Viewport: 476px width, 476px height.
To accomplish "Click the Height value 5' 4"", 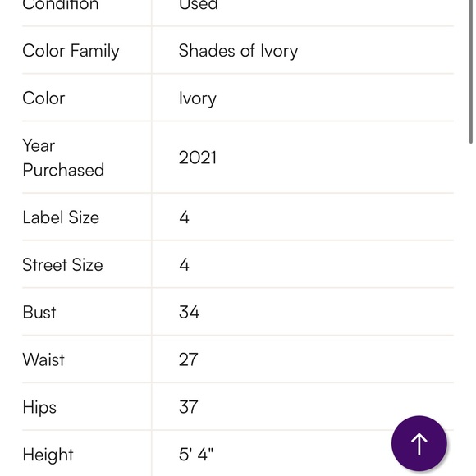I will tap(196, 455).
